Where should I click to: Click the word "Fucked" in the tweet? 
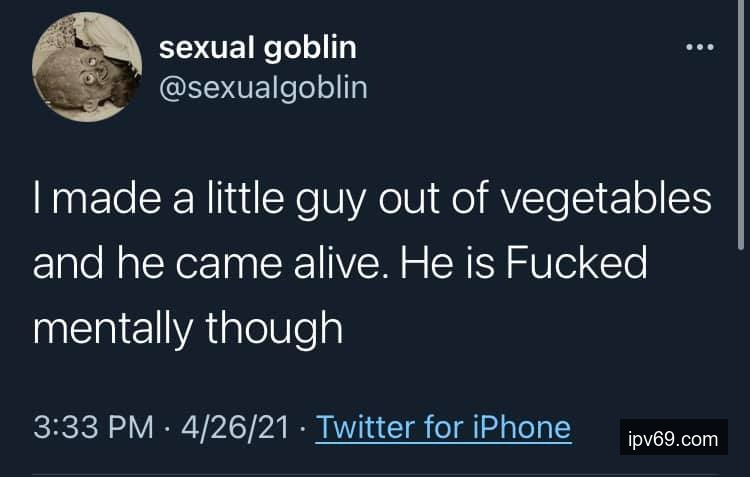575,263
